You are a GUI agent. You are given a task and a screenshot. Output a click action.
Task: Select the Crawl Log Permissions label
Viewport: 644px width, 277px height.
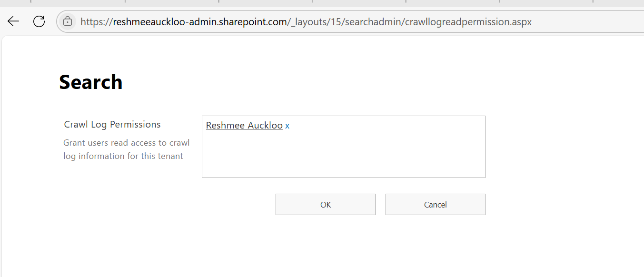pyautogui.click(x=112, y=125)
